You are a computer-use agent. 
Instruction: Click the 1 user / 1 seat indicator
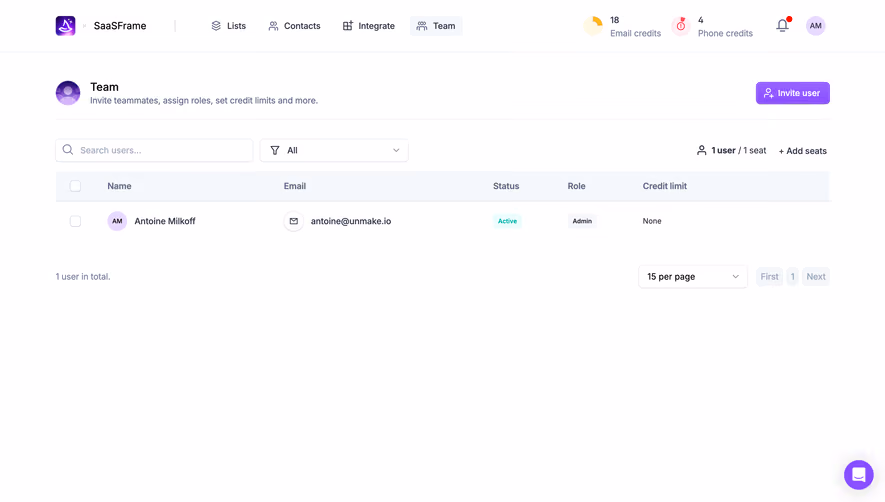pyautogui.click(x=731, y=150)
